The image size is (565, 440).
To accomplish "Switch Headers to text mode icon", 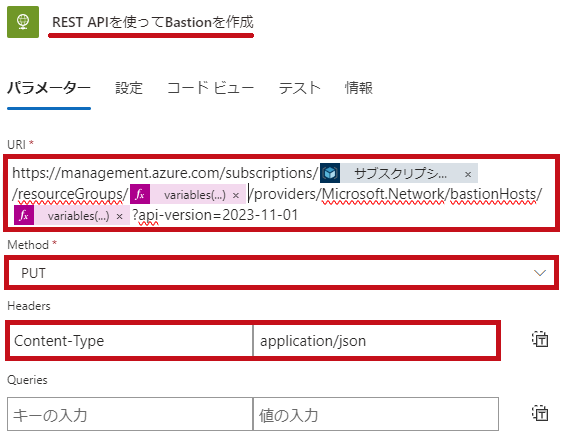I will [x=540, y=339].
